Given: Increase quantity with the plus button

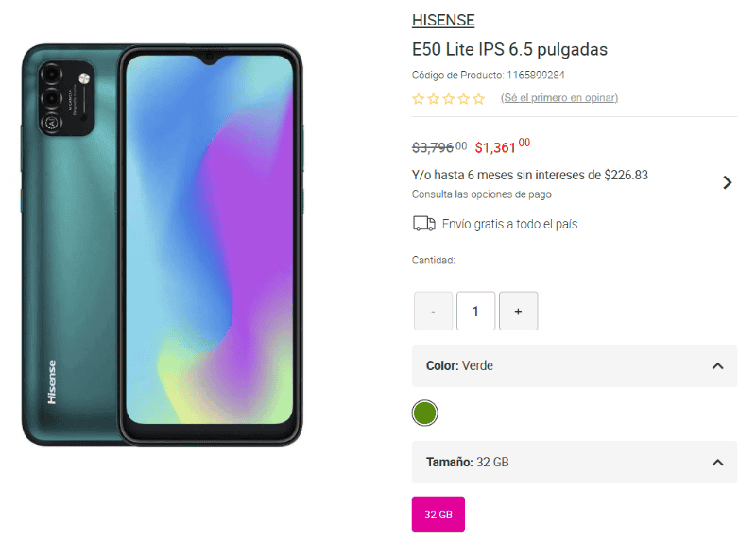Looking at the screenshot, I should [518, 311].
